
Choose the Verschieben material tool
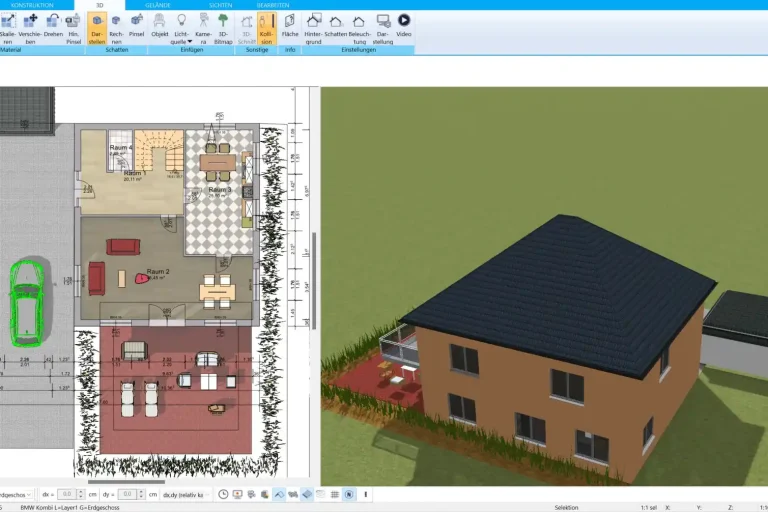[x=30, y=28]
